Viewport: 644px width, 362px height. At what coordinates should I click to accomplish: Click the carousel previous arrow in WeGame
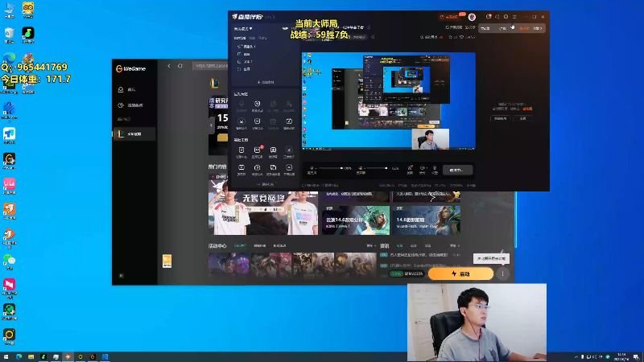coord(212,125)
